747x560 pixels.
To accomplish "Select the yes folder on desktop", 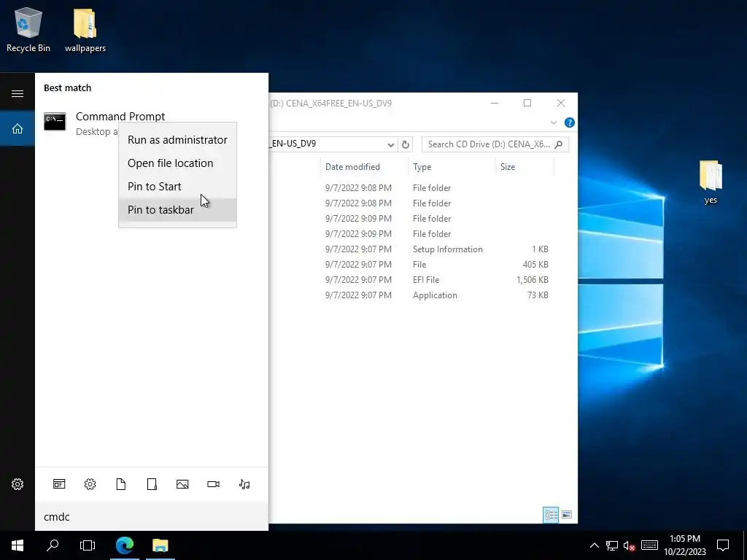I will pos(711,182).
